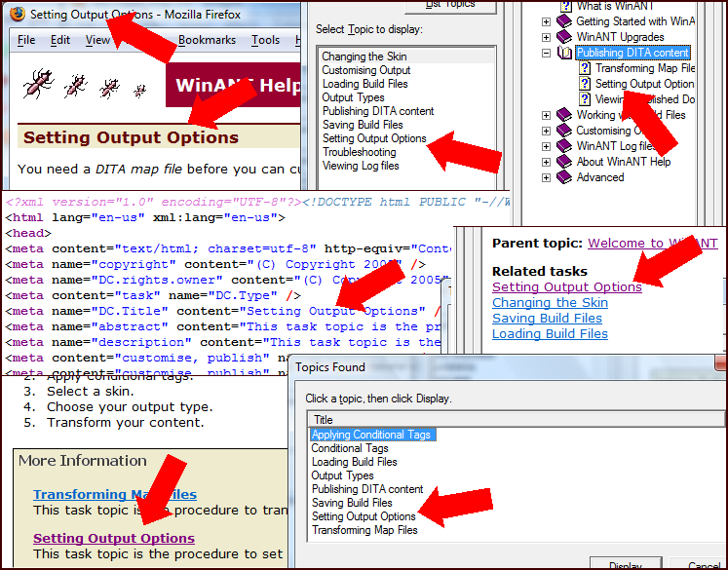Select Troubleshooting in the topic list
728x570 pixels.
pos(359,152)
